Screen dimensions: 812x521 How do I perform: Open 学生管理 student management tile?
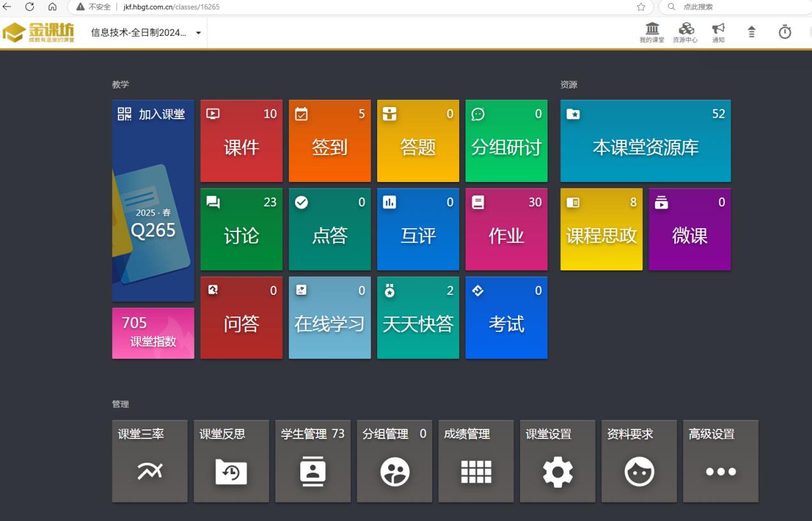click(313, 461)
